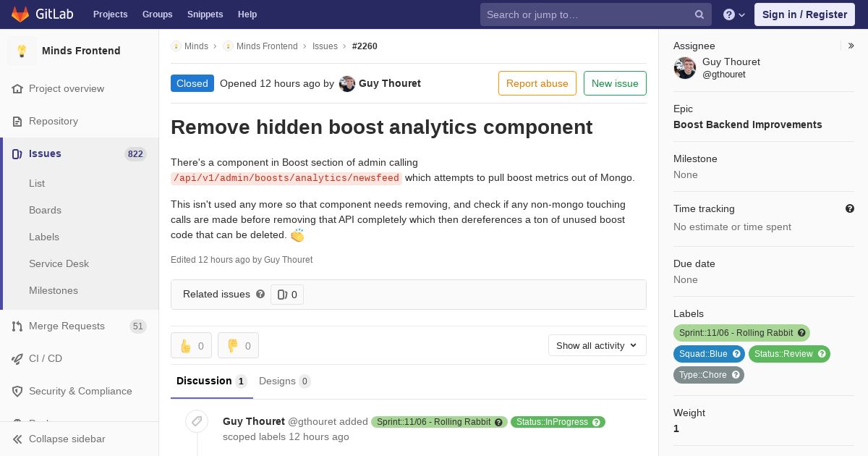Open the Groups top menu
The image size is (868, 456).
coord(158,14)
